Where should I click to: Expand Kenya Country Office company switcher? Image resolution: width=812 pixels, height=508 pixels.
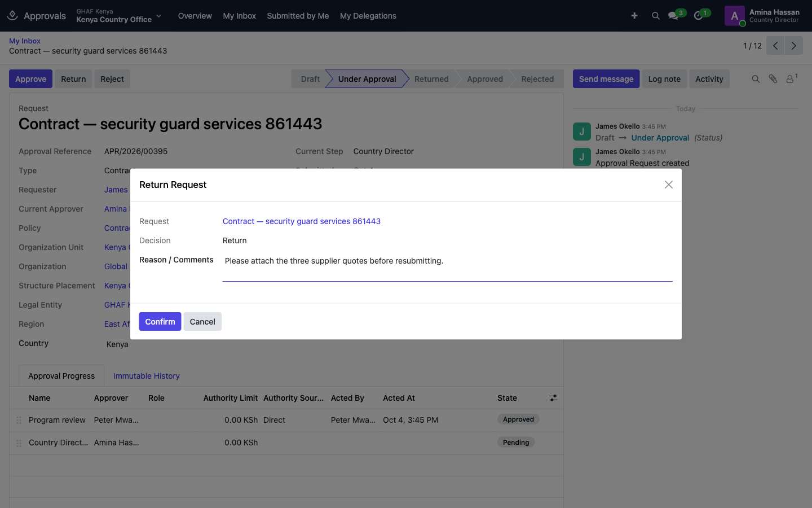(119, 16)
